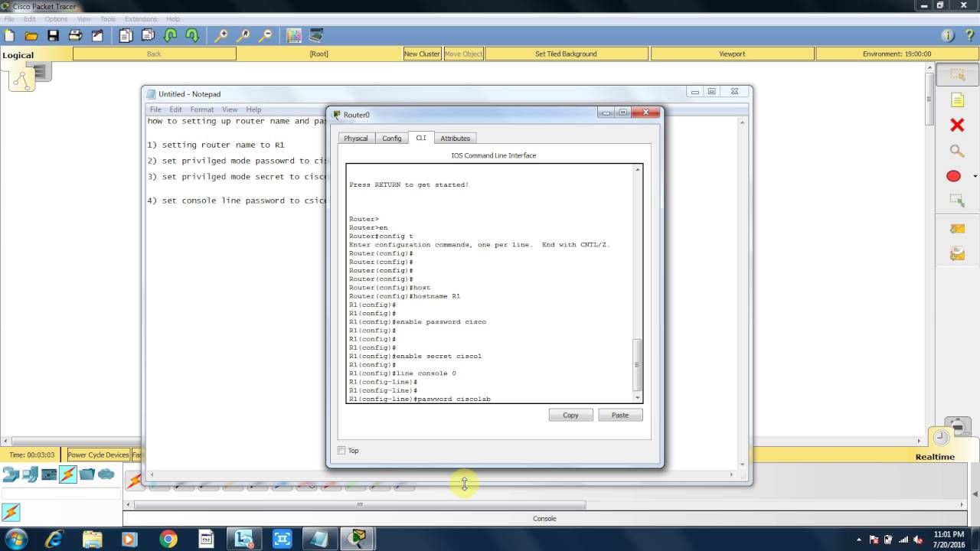Screen dimensions: 980x551
Task: Choose the Connections lightning category
Action: pyautogui.click(x=68, y=474)
